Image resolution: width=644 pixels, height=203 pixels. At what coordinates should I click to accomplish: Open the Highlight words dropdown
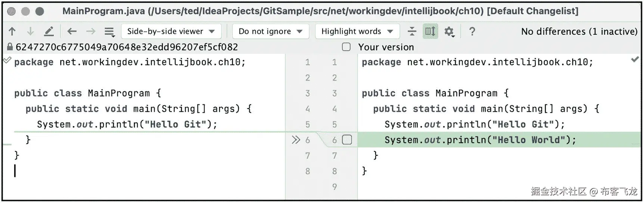tap(357, 31)
